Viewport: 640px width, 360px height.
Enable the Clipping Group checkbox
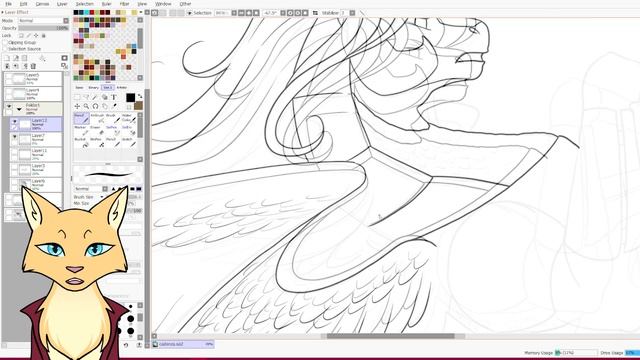pos(5,42)
